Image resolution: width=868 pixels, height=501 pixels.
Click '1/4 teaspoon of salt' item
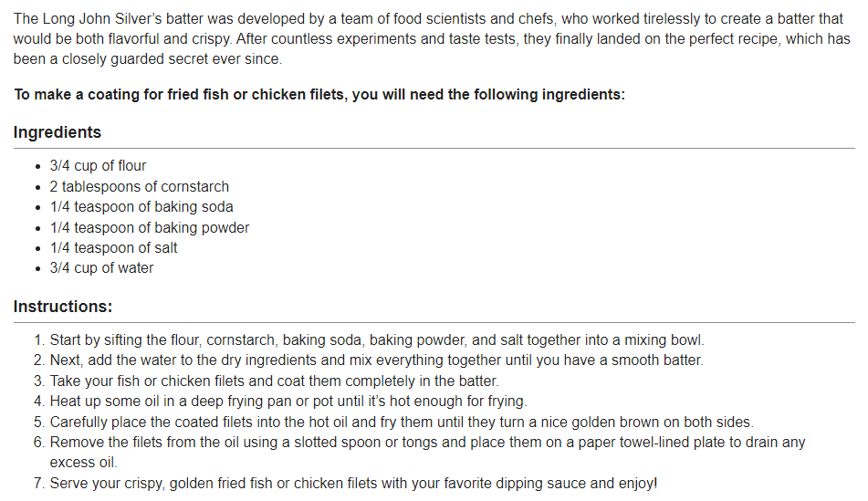tap(113, 247)
